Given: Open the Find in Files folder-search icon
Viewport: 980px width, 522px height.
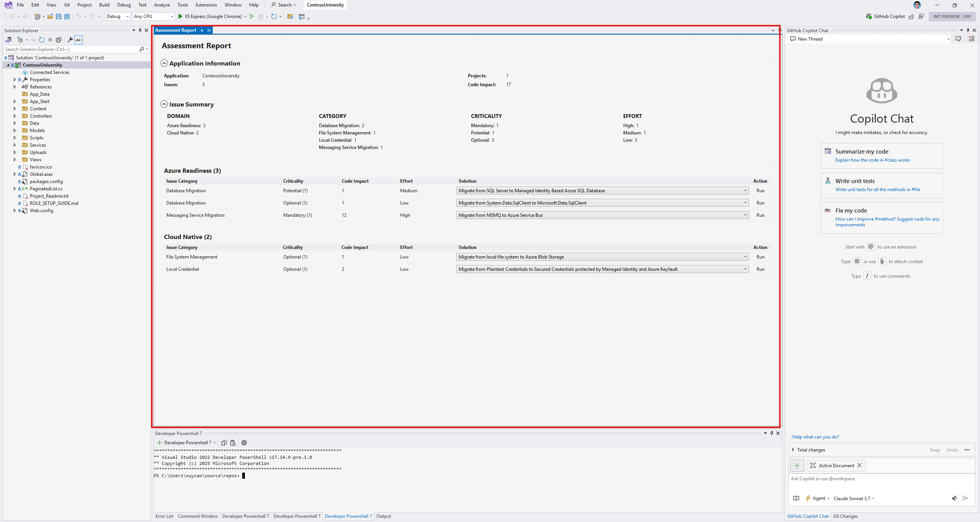Looking at the screenshot, I should click(x=290, y=16).
